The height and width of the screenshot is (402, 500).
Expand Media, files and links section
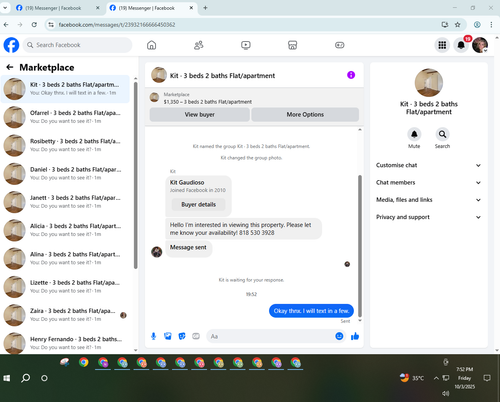click(428, 200)
